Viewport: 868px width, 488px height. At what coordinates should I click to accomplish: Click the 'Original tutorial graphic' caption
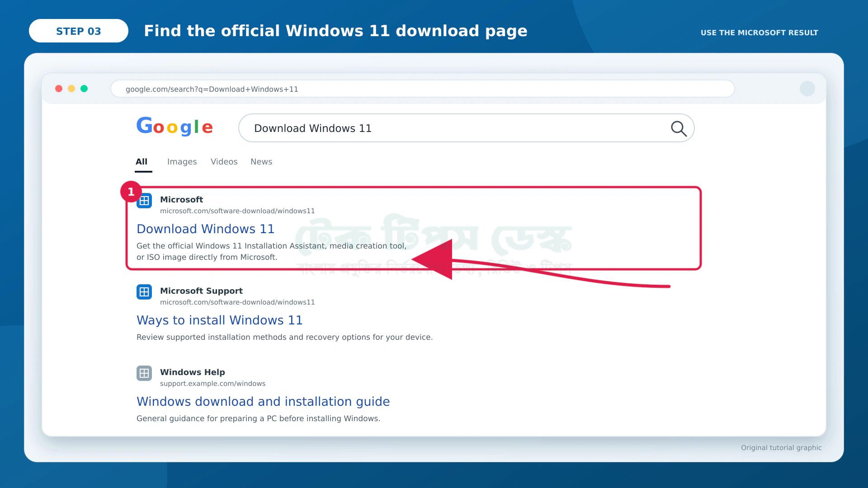[781, 448]
